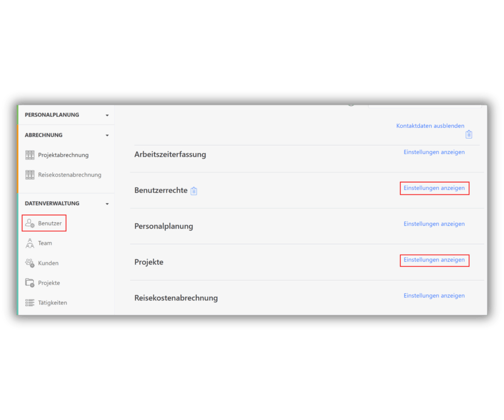Screen dimensions: 504x420
Task: Click the Projekte folder icon
Action: click(30, 283)
